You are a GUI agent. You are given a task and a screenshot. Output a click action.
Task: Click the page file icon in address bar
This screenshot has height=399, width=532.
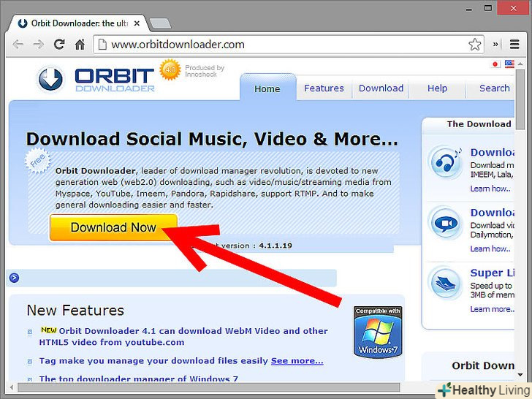[102, 45]
